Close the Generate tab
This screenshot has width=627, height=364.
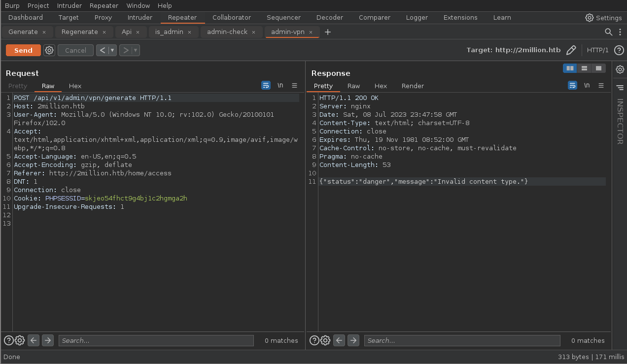point(44,32)
